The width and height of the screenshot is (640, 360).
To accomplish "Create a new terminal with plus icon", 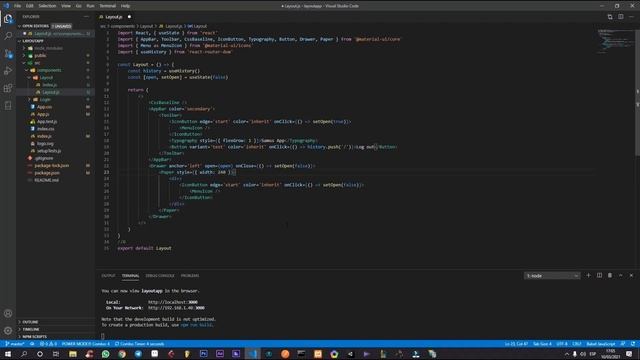I will point(588,276).
